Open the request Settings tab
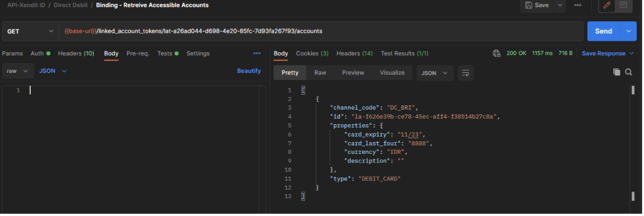This screenshot has height=216, width=644. click(x=198, y=53)
